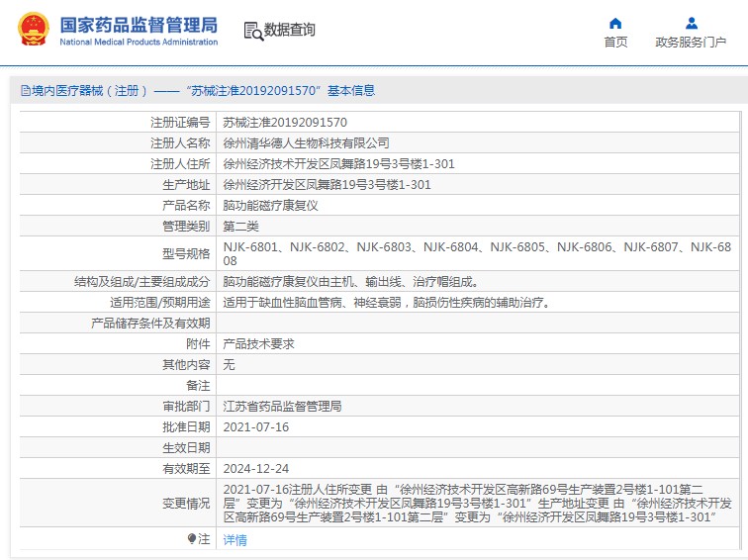This screenshot has width=748, height=560.
Task: Click the national emblem logo
Action: click(32, 31)
